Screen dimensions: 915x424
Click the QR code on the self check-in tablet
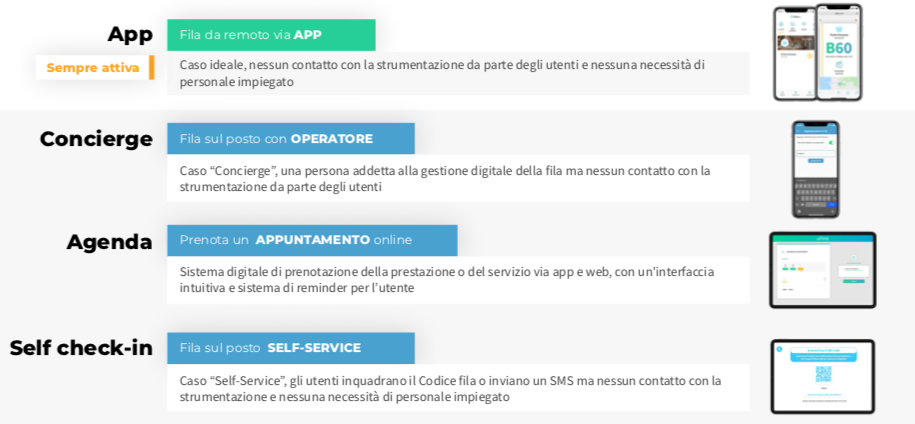click(823, 375)
